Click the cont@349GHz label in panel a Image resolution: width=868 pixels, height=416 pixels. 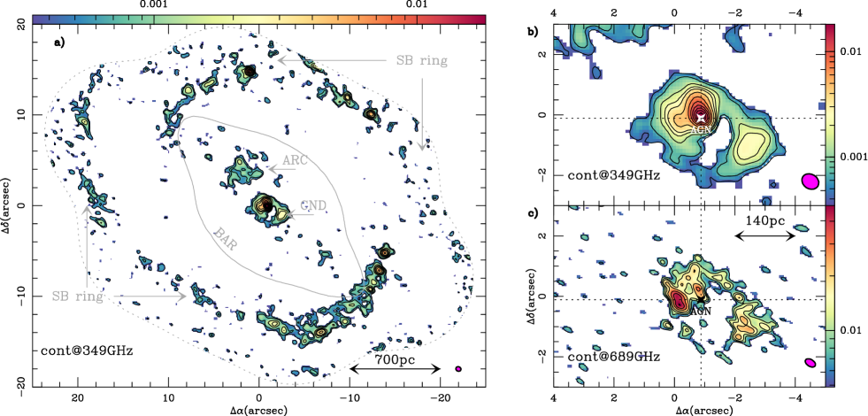pos(88,351)
